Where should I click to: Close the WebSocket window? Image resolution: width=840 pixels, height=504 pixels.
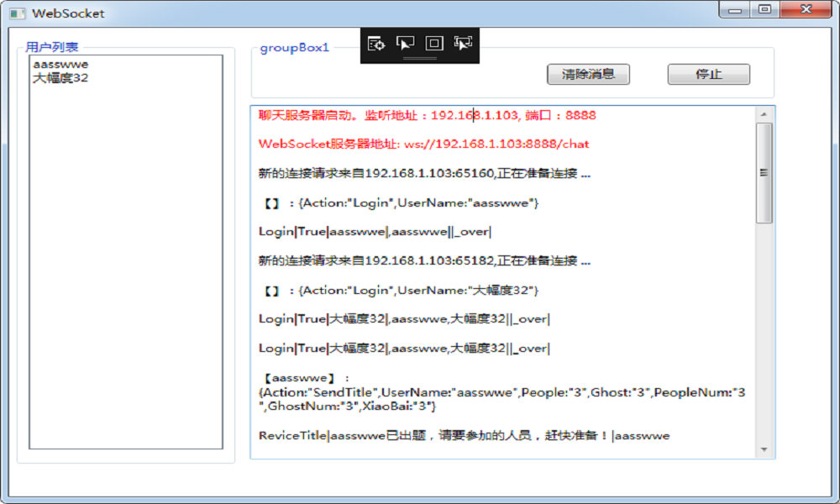(806, 9)
